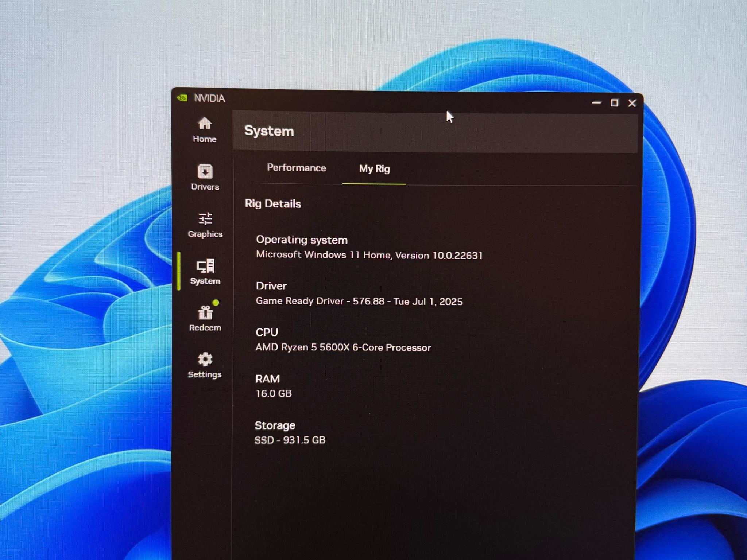Click the SSD - 931.5 GB value

[x=290, y=440]
